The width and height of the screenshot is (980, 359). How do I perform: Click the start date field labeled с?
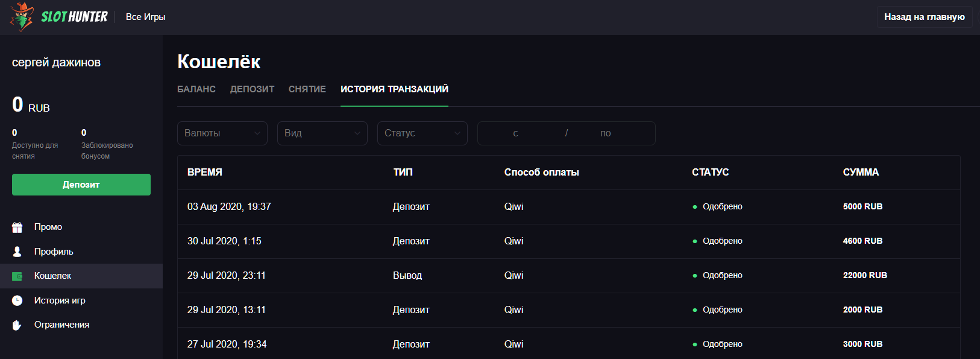[516, 133]
